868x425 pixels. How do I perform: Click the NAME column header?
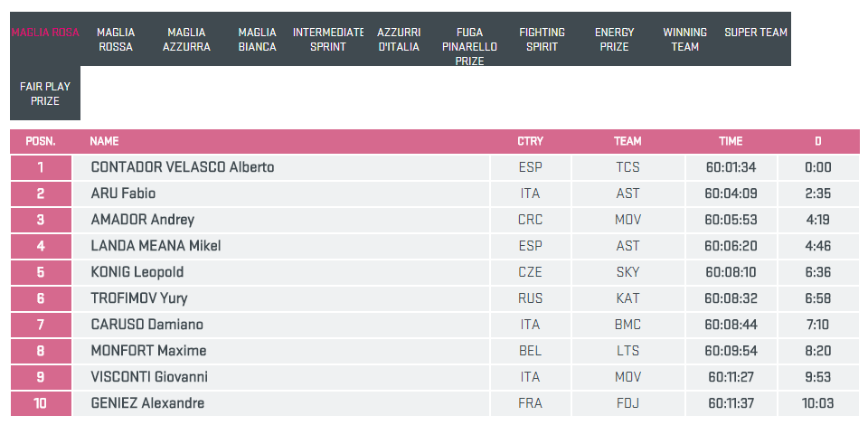(x=104, y=142)
